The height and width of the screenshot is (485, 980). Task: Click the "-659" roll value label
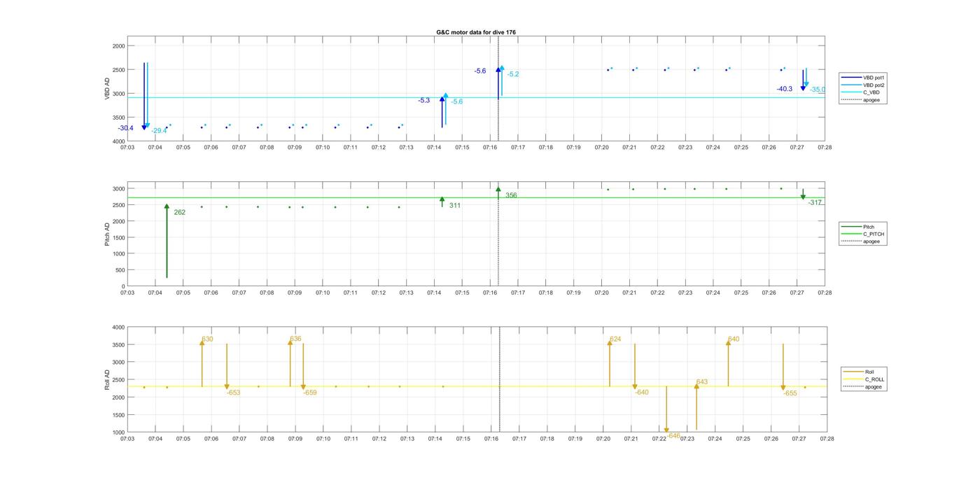tap(310, 393)
